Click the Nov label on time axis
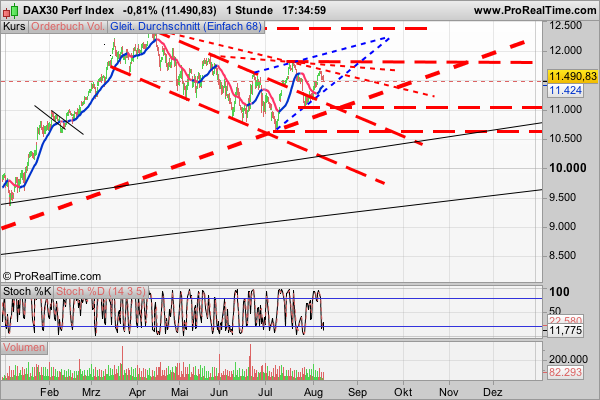Image resolution: width=600 pixels, height=400 pixels. [448, 392]
